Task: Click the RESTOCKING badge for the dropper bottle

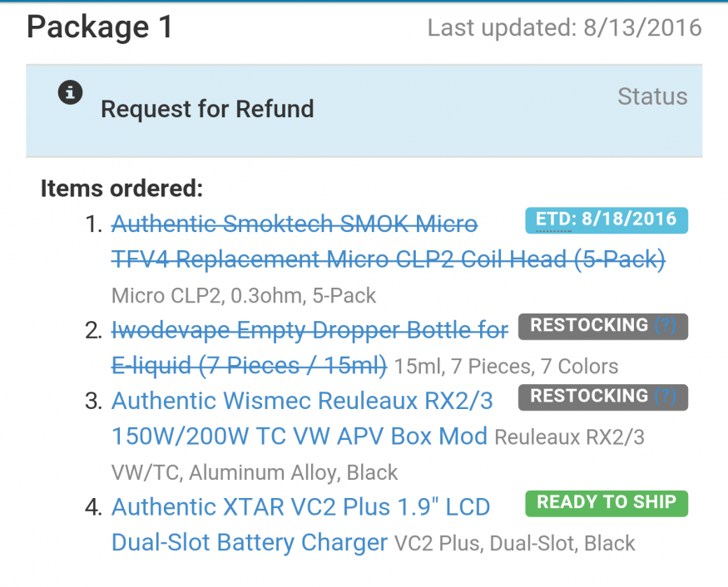Action: coord(602,326)
